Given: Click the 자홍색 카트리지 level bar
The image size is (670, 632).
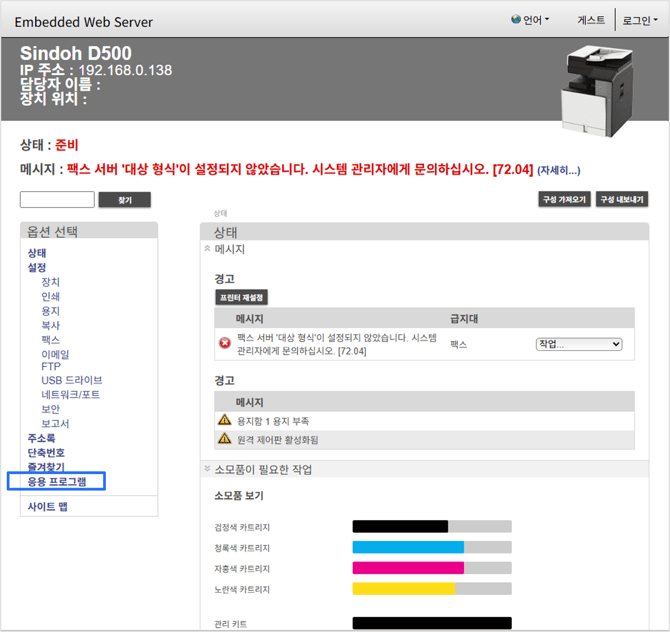Looking at the screenshot, I should click(x=432, y=568).
